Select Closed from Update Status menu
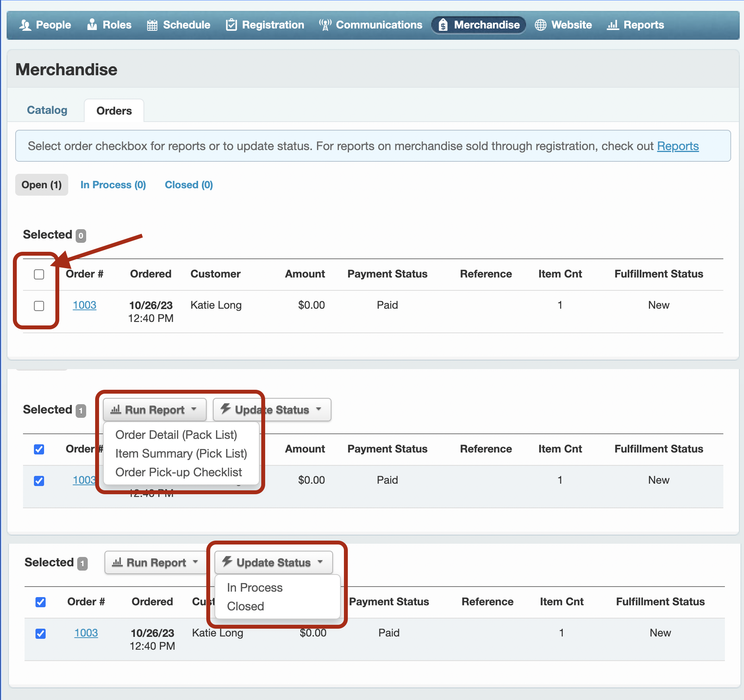744x700 pixels. 246,606
